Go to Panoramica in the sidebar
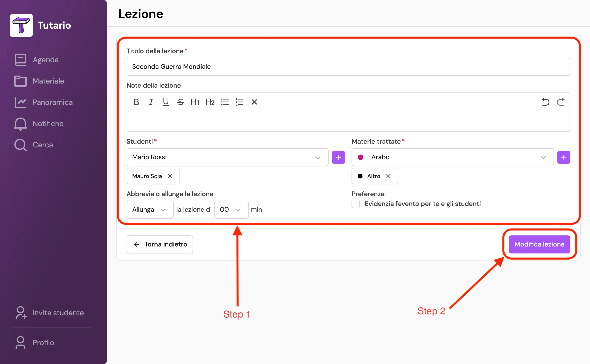 click(52, 102)
